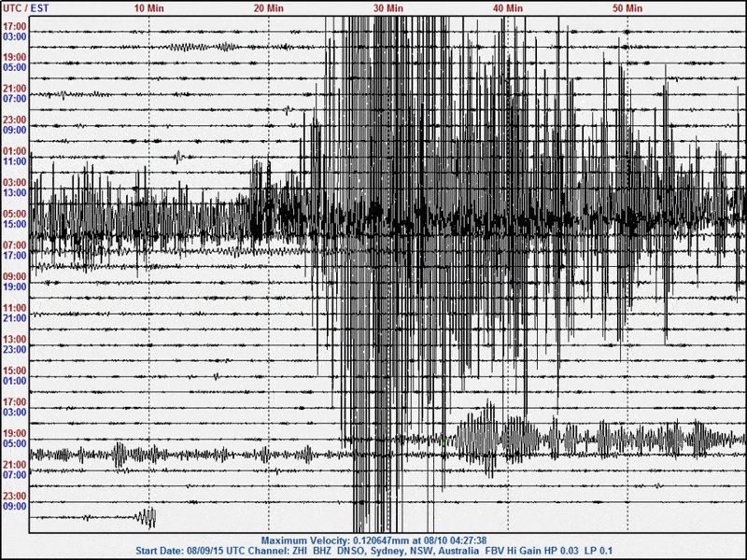747x560 pixels.
Task: Select the '11:00' UTC label above '21:00'
Action: click(15, 308)
